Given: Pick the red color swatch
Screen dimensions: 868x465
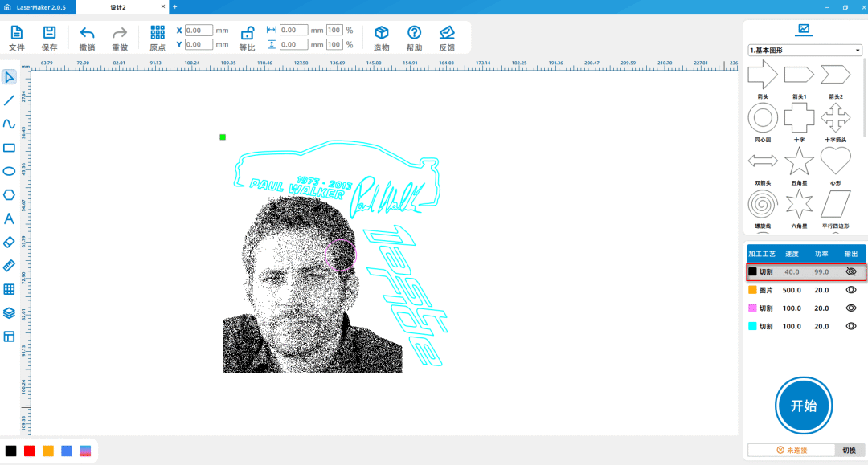Looking at the screenshot, I should pyautogui.click(x=30, y=451).
